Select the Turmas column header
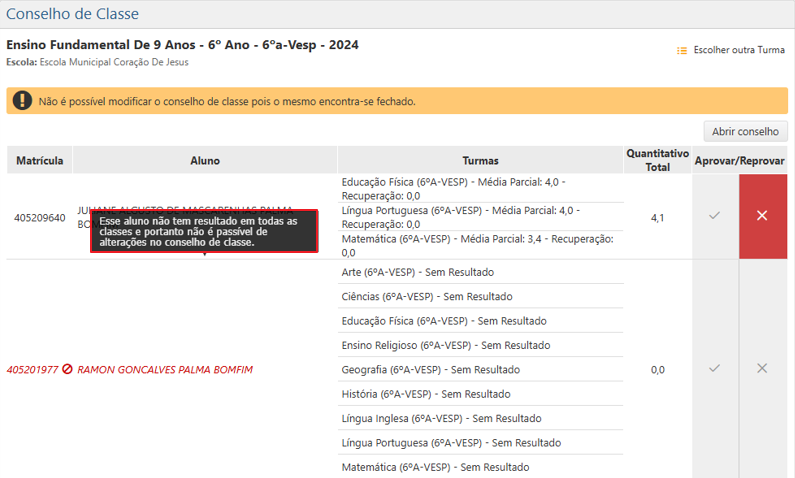Image resolution: width=795 pixels, height=478 pixels. tap(480, 160)
